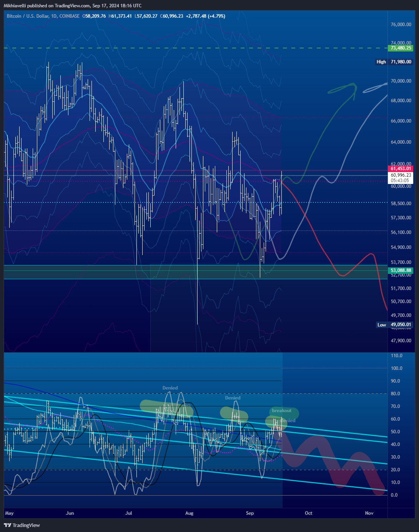Viewport: 419px width, 532px height.
Task: Click the TradingView logo at the bottom
Action: [22, 525]
